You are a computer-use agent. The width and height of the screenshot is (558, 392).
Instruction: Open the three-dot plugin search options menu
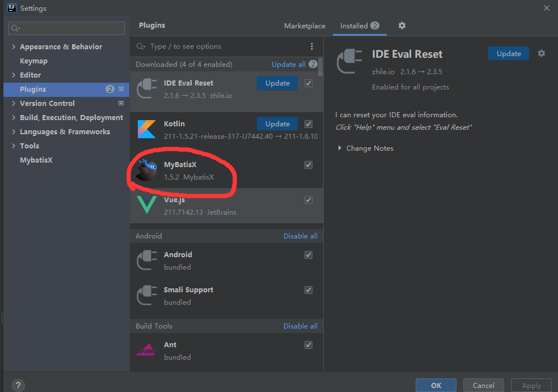(x=312, y=46)
